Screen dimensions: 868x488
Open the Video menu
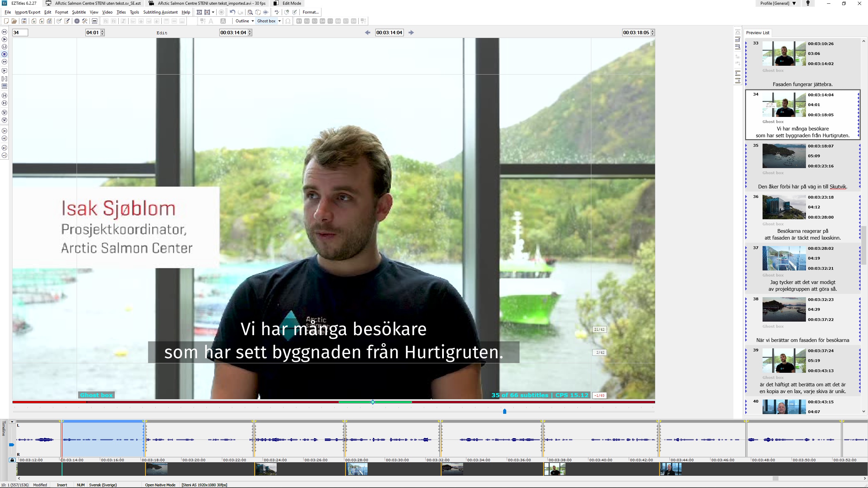click(107, 12)
